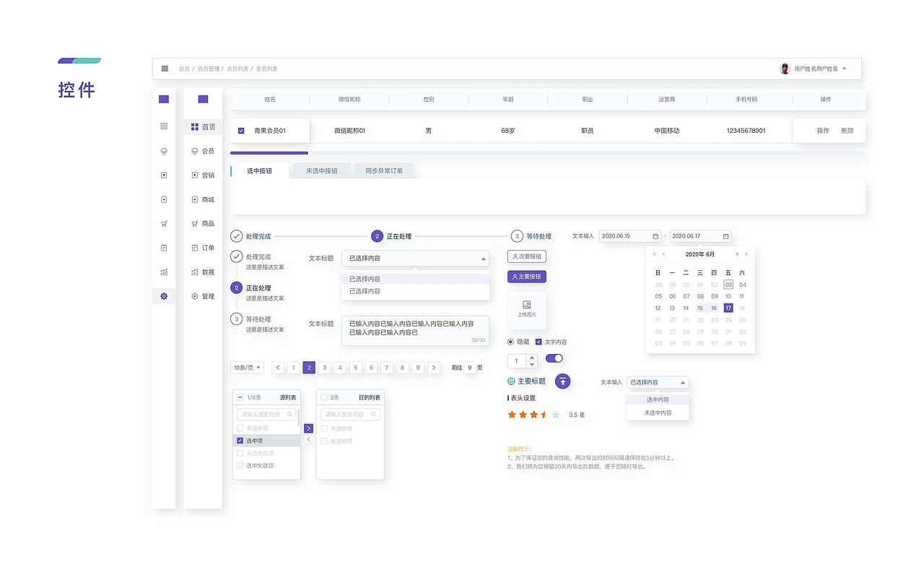Select the 隐藏 radio button
Viewport: 924px width, 578px height.
(511, 342)
